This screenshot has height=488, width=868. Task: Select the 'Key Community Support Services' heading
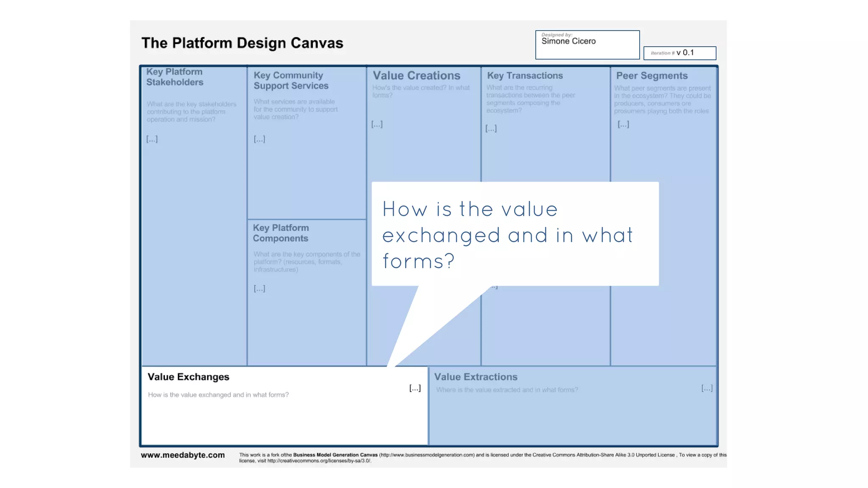291,80
